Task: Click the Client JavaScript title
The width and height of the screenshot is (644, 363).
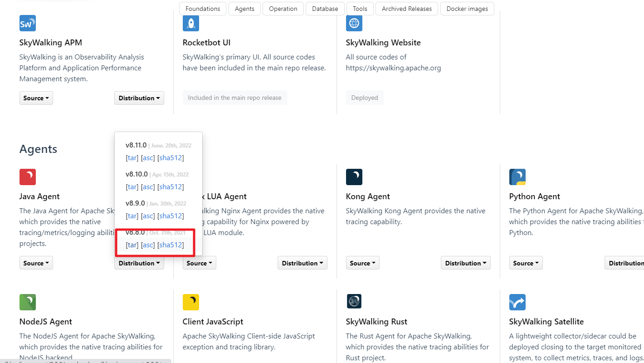Action: 213,322
